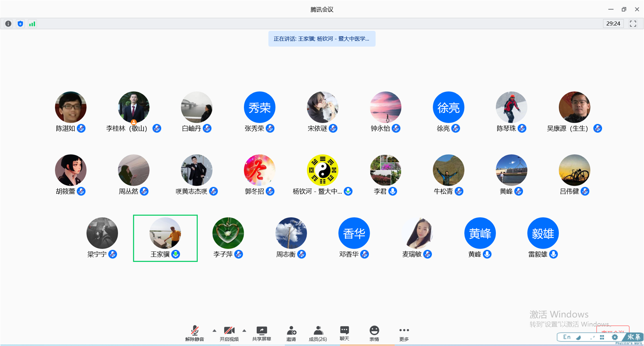Select 王家骥's highlighted participant tile
The width and height of the screenshot is (644, 346).
pos(165,238)
